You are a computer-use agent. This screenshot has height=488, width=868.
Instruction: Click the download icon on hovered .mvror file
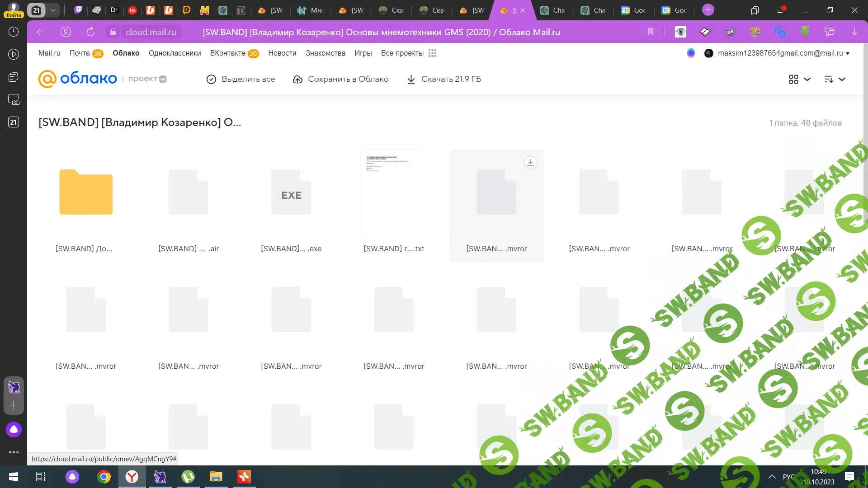pos(530,163)
